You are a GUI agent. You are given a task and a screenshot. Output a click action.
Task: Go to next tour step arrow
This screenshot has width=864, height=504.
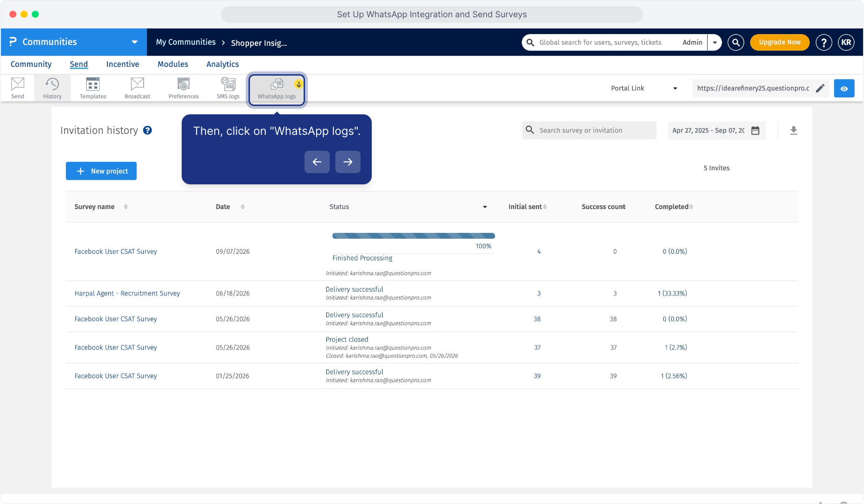348,162
